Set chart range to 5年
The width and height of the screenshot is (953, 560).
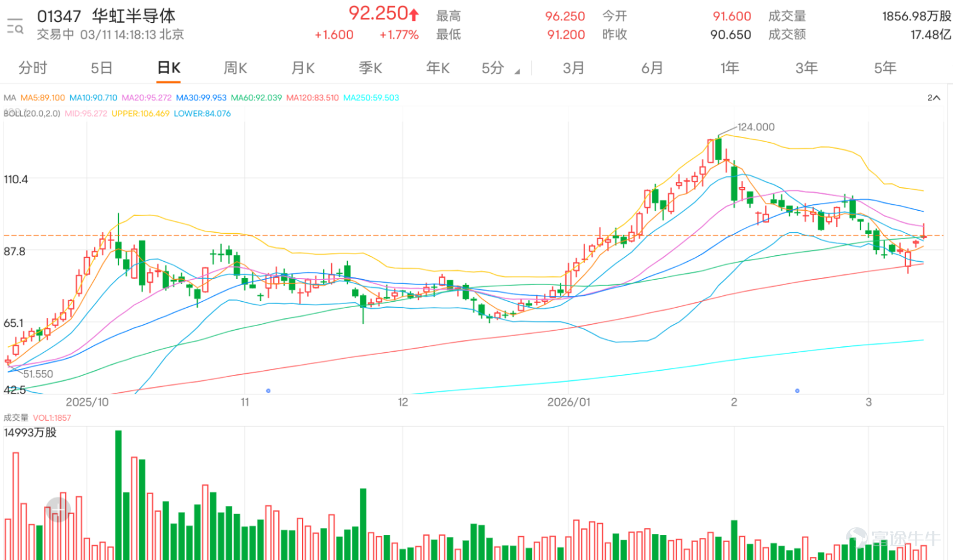pos(885,68)
